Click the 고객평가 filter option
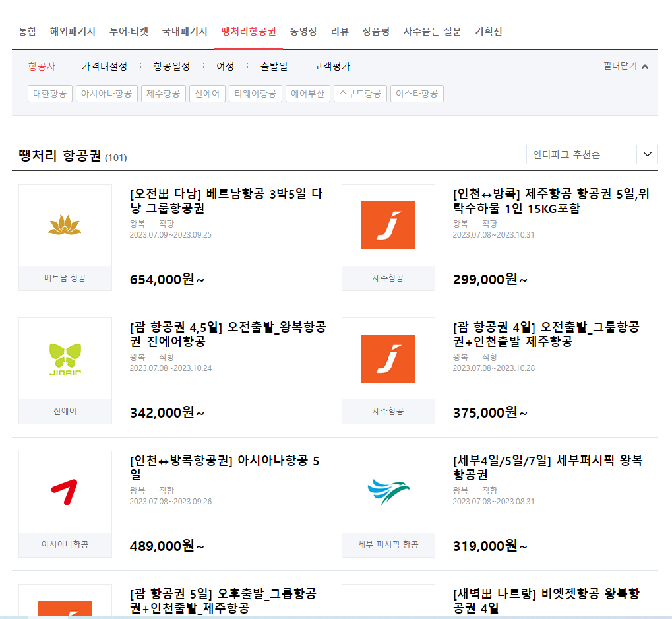Image resolution: width=672 pixels, height=619 pixels. [330, 66]
